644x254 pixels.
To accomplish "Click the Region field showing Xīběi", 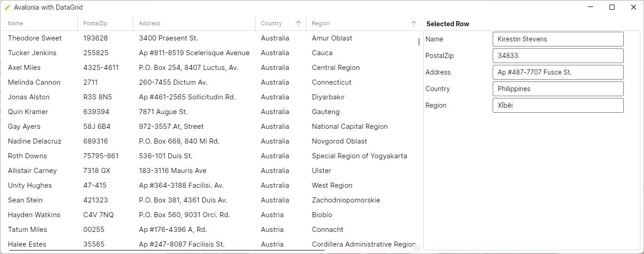I will 558,105.
